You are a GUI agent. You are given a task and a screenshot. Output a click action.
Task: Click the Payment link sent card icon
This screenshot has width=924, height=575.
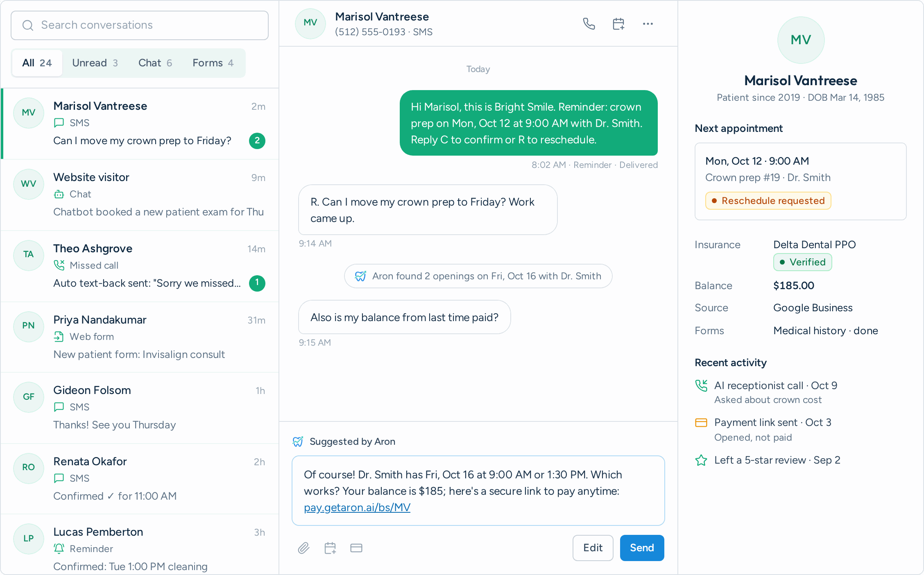tap(701, 422)
